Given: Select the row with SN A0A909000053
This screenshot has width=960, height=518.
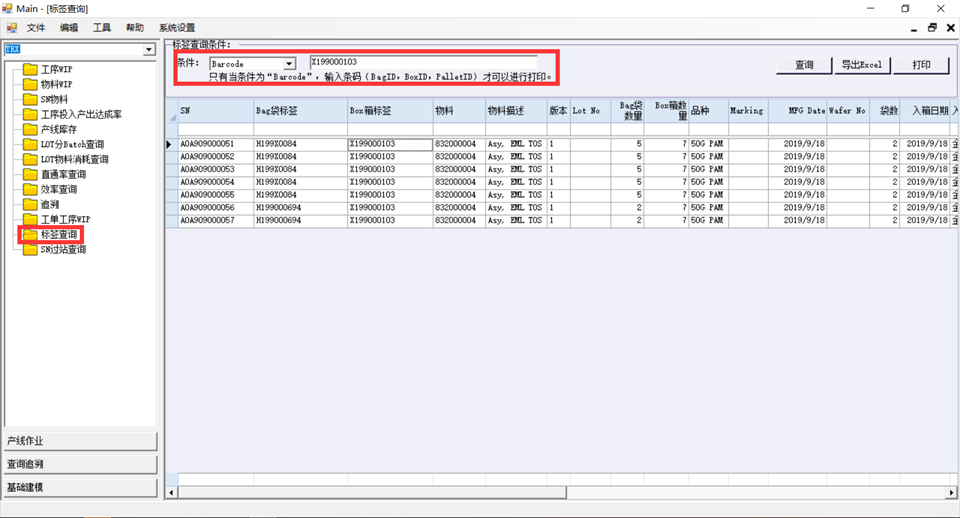Looking at the screenshot, I should coord(215,170).
